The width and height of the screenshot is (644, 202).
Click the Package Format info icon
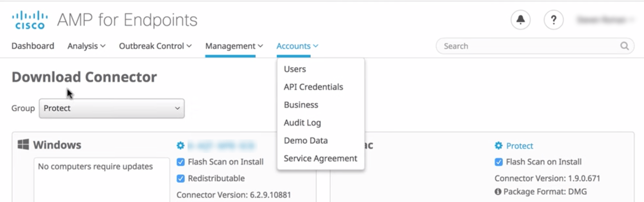click(498, 192)
